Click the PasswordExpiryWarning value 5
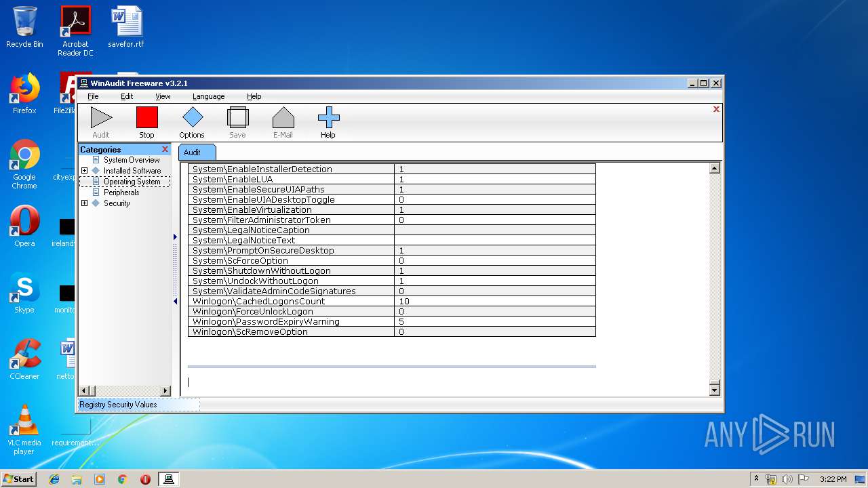868x488 pixels. pos(401,321)
